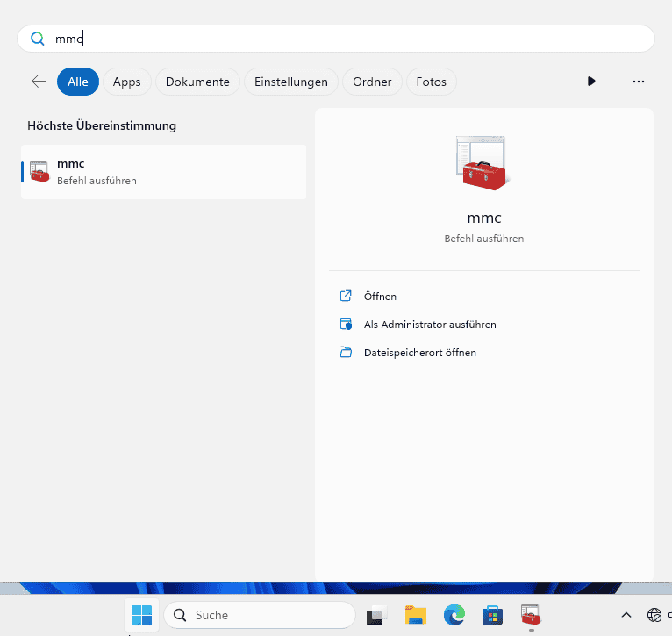Switch to the Dokumente filter tab
This screenshot has width=672, height=636.
click(197, 82)
